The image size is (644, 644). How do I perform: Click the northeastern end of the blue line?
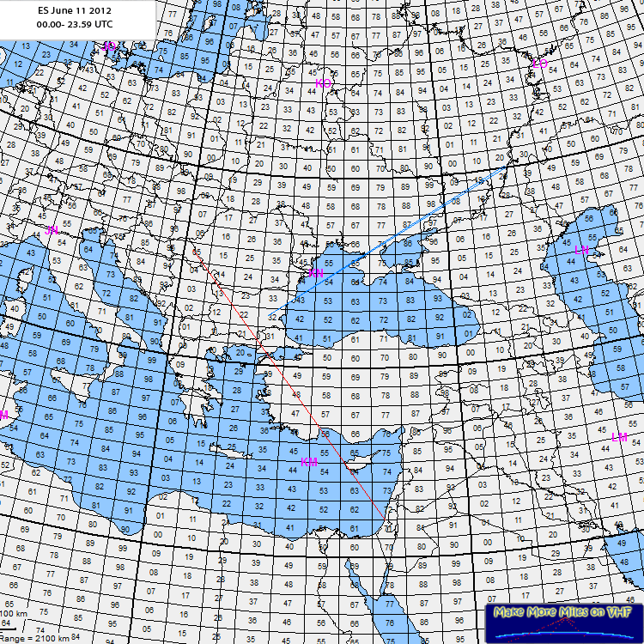tap(507, 169)
